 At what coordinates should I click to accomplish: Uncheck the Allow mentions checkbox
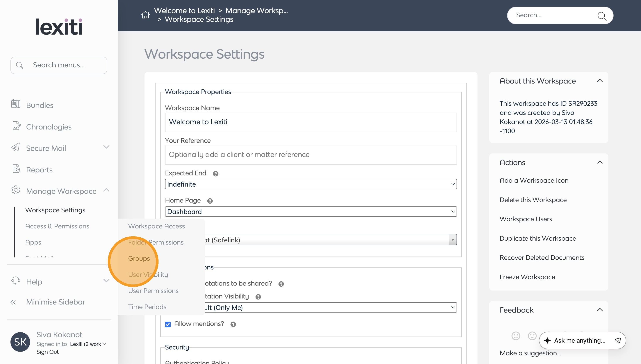point(168,324)
